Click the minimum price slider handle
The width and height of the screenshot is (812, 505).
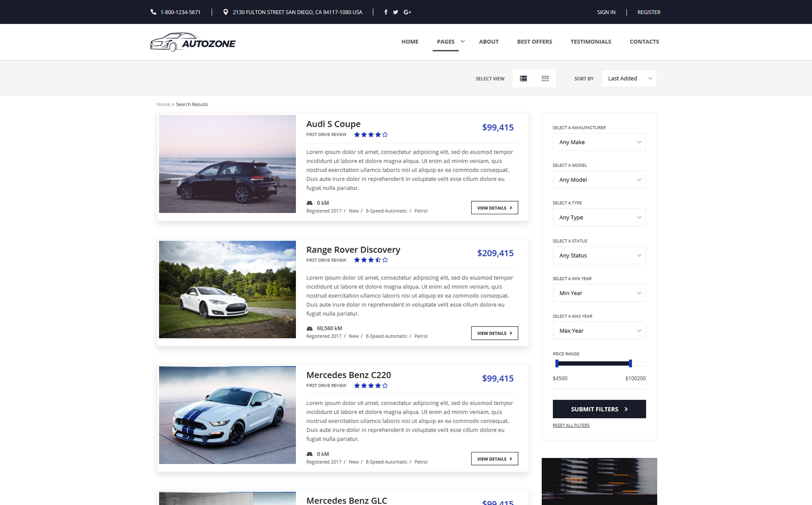[557, 363]
